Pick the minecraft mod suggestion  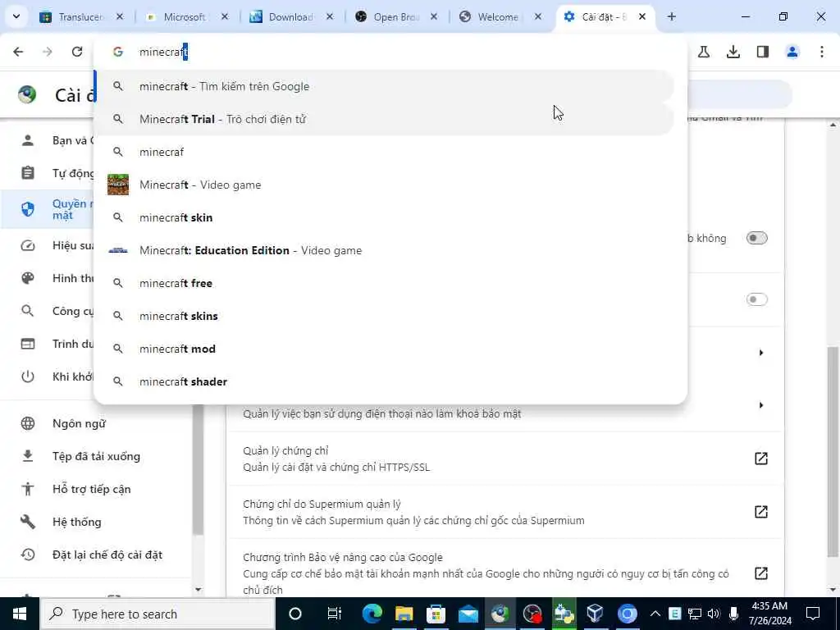coord(385,349)
